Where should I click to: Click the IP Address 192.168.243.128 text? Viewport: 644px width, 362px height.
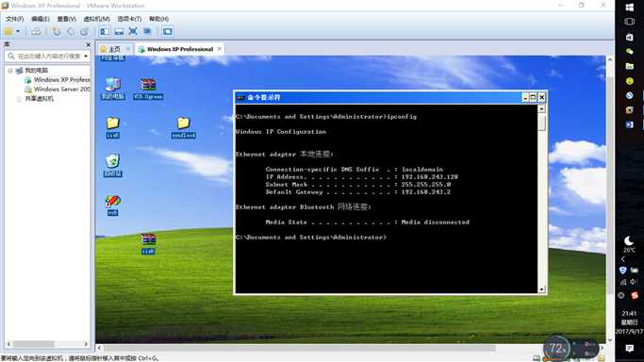point(429,177)
